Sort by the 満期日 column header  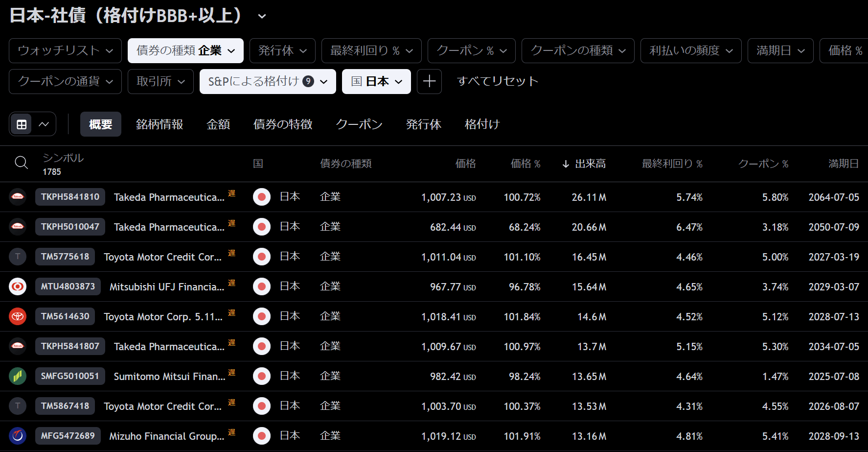(844, 164)
